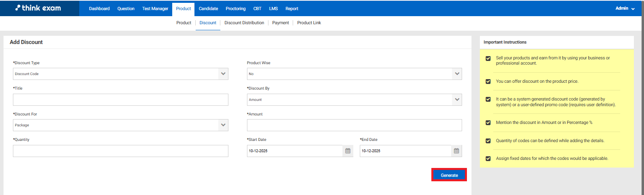Open the Product Wise dropdown

[354, 74]
